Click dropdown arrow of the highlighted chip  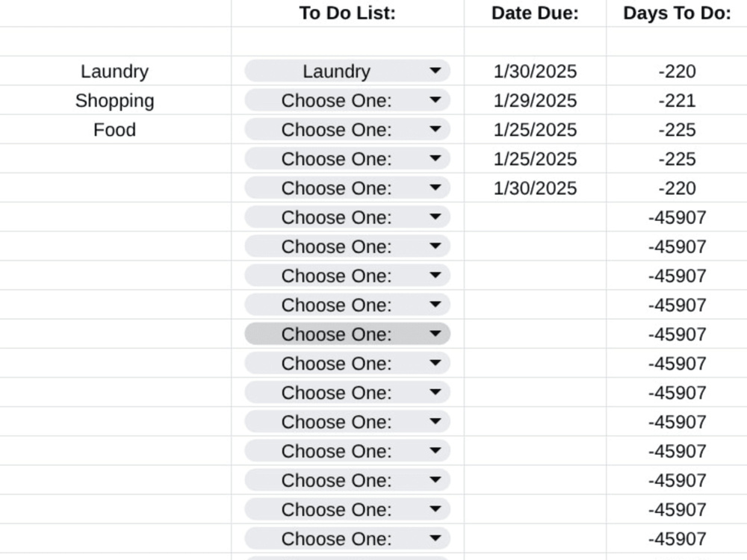435,335
